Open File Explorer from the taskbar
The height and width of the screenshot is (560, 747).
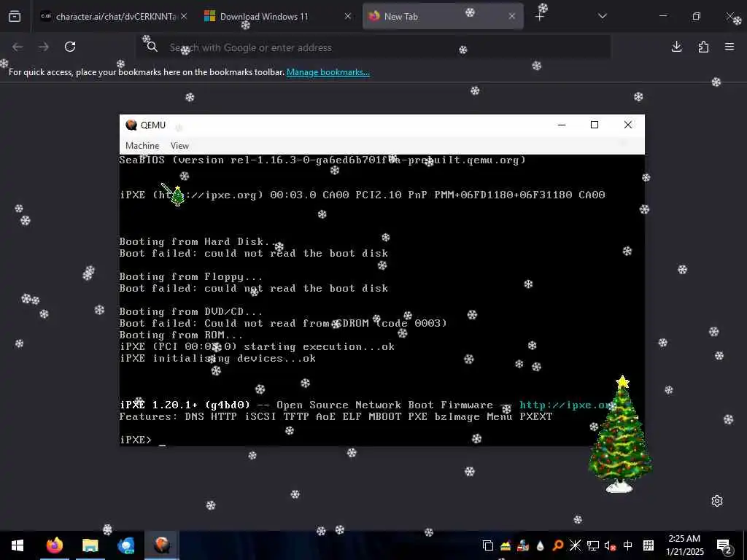point(90,545)
